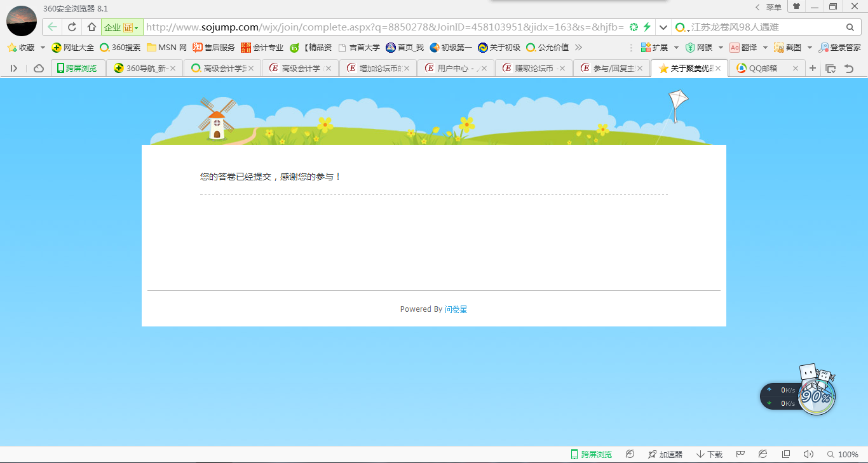Click the 90% memory accelerator ball
This screenshot has width=868, height=463.
click(x=816, y=396)
